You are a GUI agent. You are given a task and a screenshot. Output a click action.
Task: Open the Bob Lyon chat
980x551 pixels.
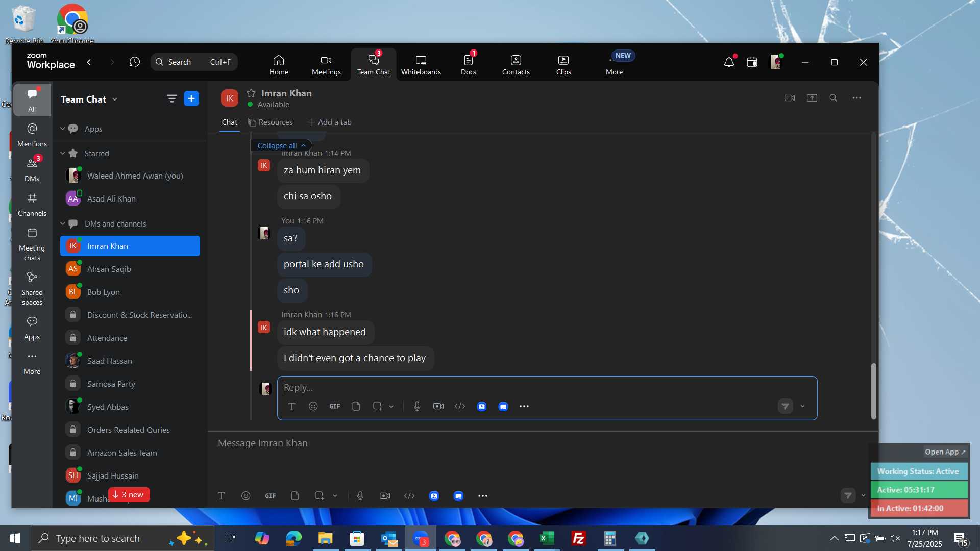tap(130, 292)
